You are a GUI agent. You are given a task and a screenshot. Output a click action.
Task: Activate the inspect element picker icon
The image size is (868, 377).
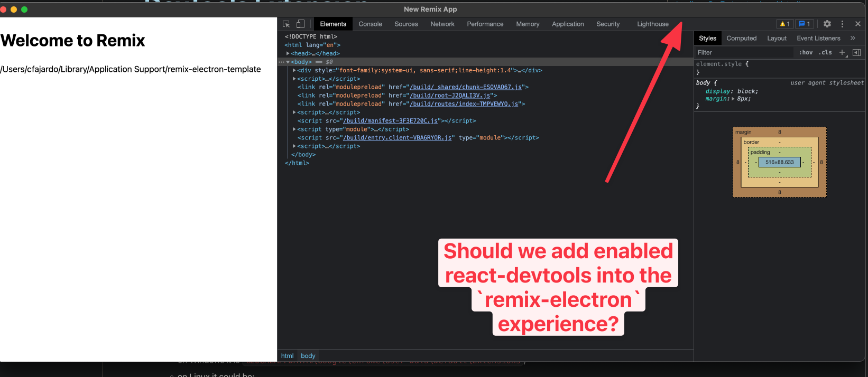pos(287,24)
